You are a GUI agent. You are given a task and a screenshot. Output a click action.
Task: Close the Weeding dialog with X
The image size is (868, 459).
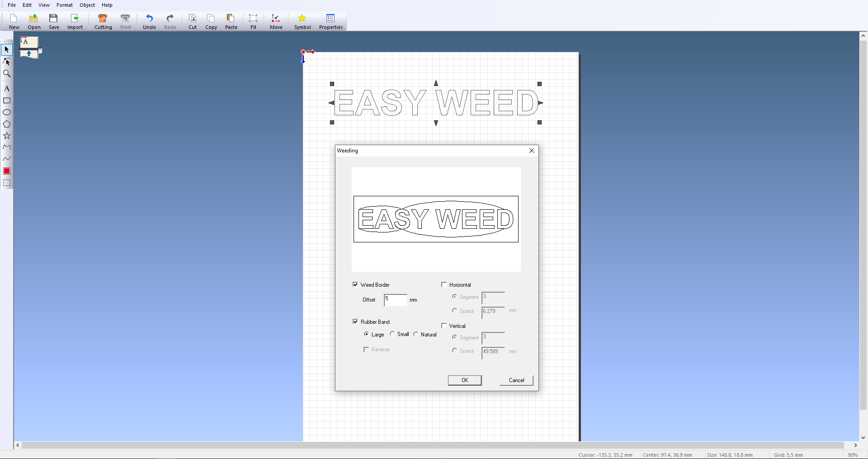[x=532, y=151]
